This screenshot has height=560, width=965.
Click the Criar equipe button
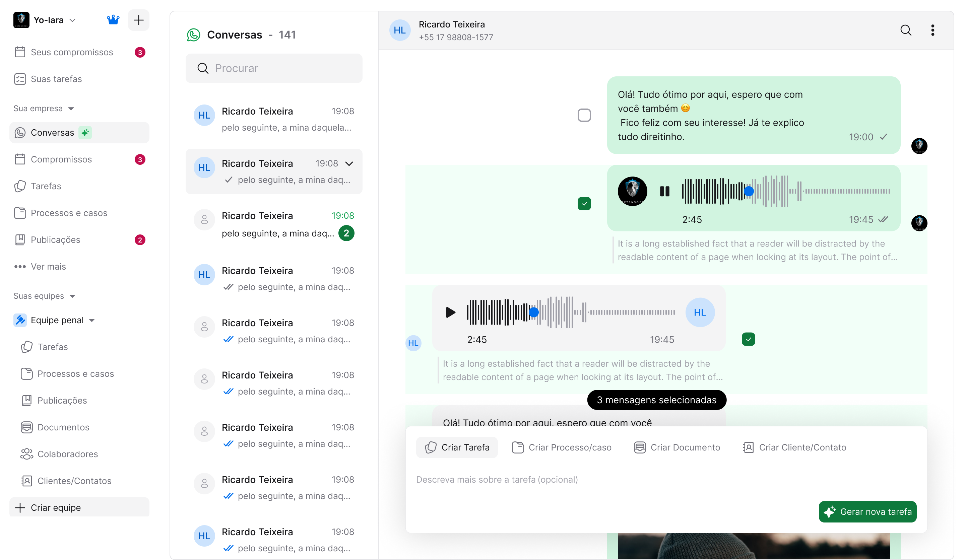(79, 507)
